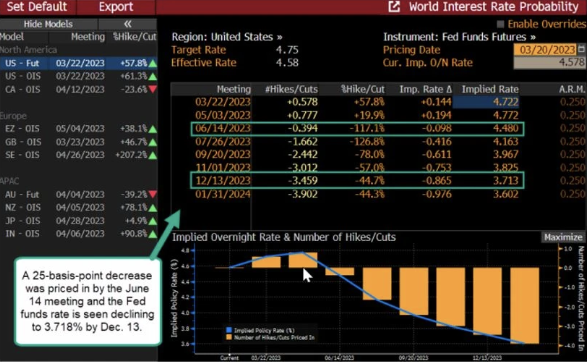Viewport: 587px width, 362px height.
Task: Click the Target Rate value 4.75
Action: pos(287,50)
